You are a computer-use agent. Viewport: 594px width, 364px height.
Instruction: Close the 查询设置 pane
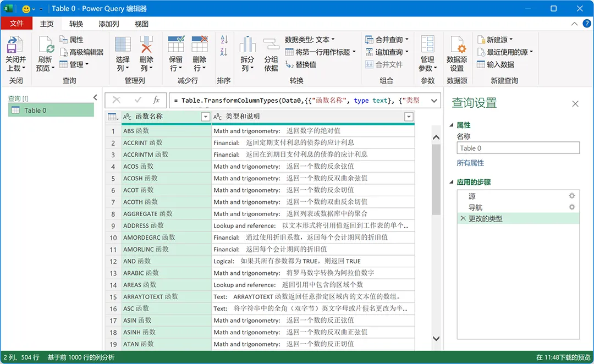tap(575, 104)
